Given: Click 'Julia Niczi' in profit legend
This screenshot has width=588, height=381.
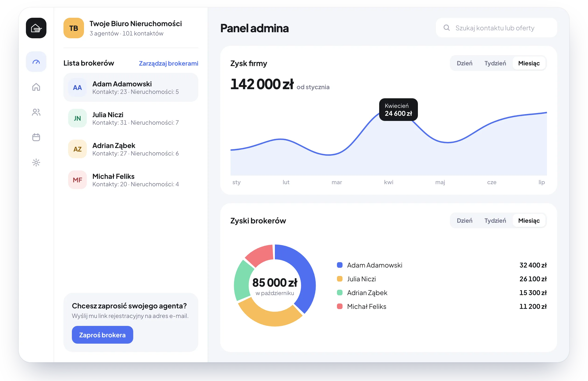Looking at the screenshot, I should (x=361, y=279).
